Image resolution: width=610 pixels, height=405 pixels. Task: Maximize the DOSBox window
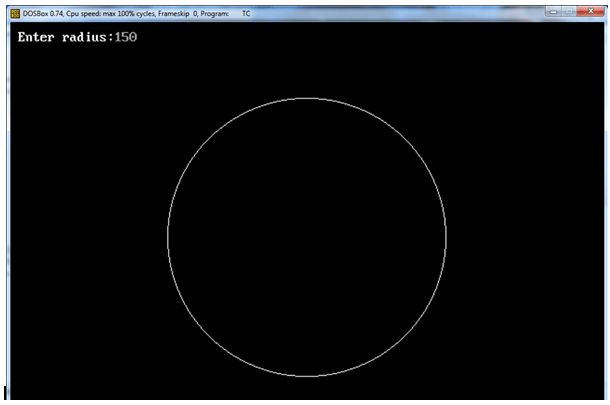[569, 12]
